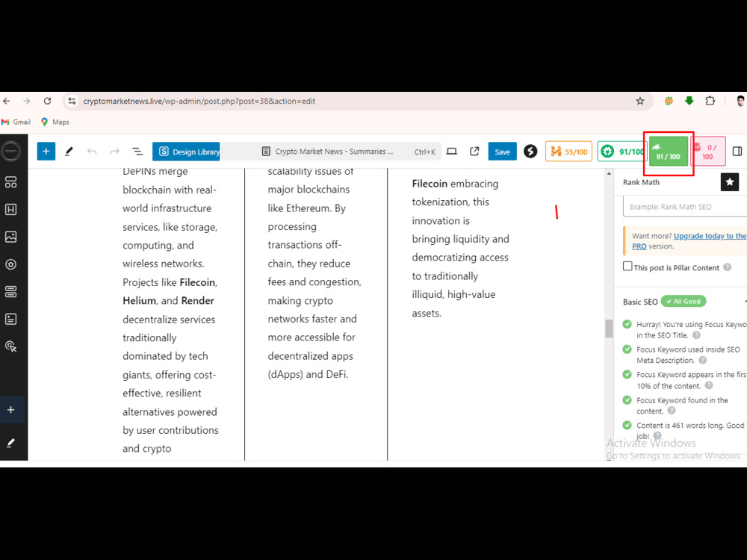Open help for keyword found in content
The width and height of the screenshot is (747, 560).
[672, 411]
